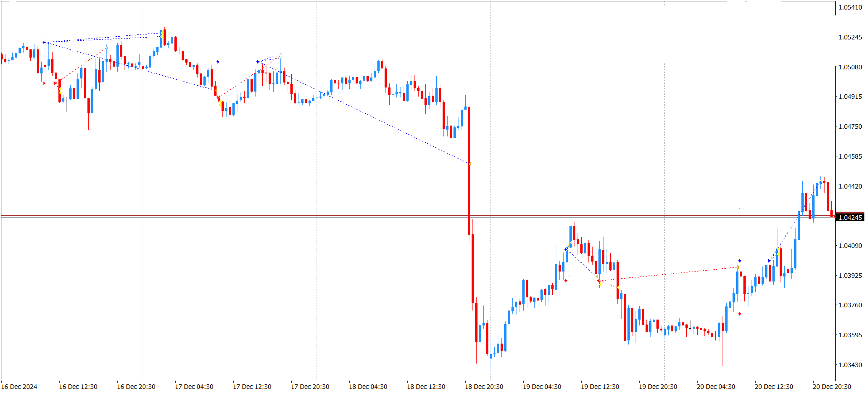The width and height of the screenshot is (868, 393).
Task: Click the yellow close marker on the big red crash candle
Action: click(x=469, y=164)
